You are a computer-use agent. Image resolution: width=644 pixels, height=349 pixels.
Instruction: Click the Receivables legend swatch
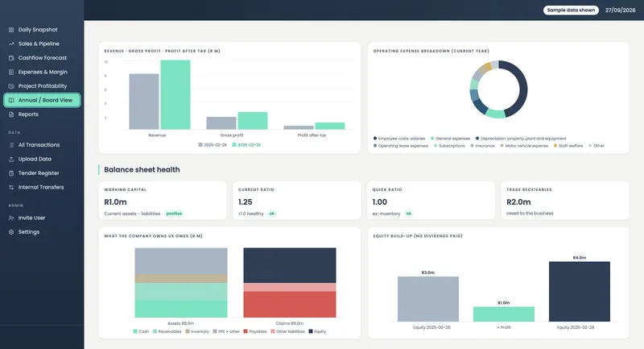(155, 331)
